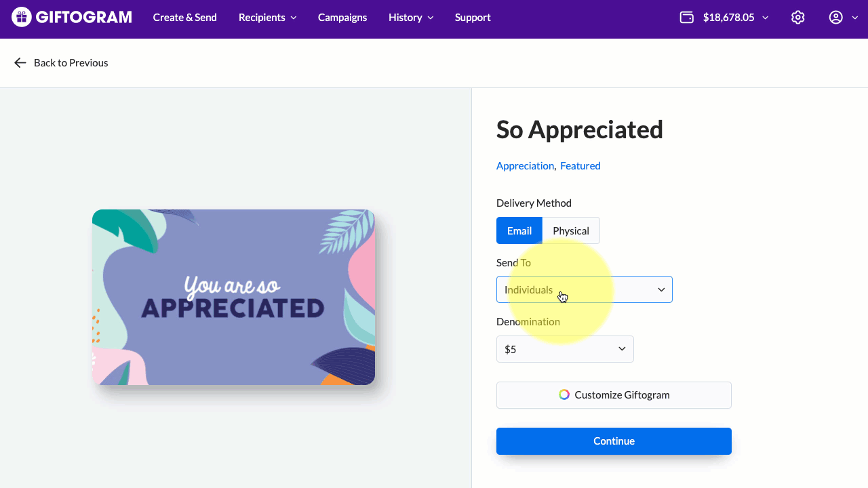This screenshot has height=488, width=868.
Task: Click the back arrow icon
Action: coord(20,63)
